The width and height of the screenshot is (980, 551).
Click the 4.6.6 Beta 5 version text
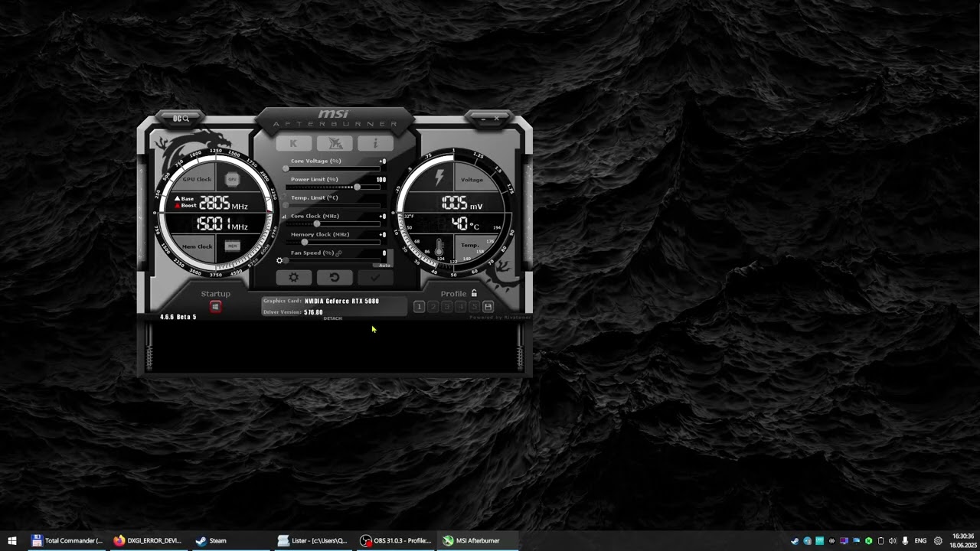(x=178, y=317)
